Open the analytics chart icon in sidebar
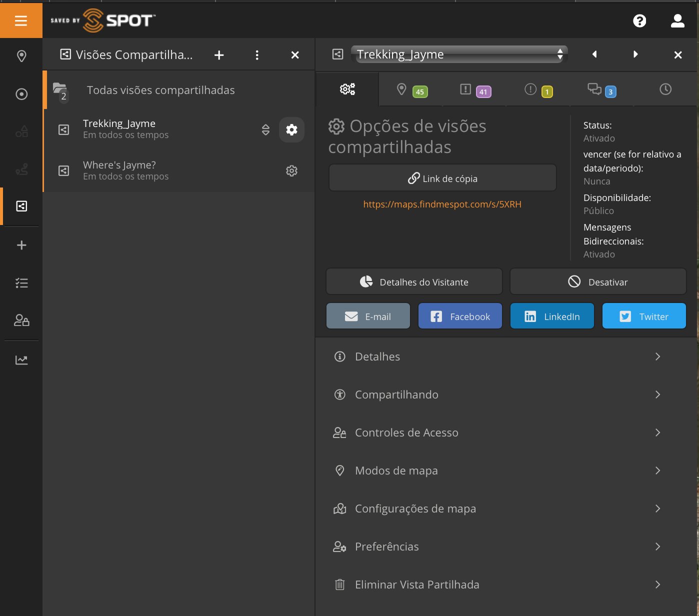The width and height of the screenshot is (699, 616). tap(21, 360)
